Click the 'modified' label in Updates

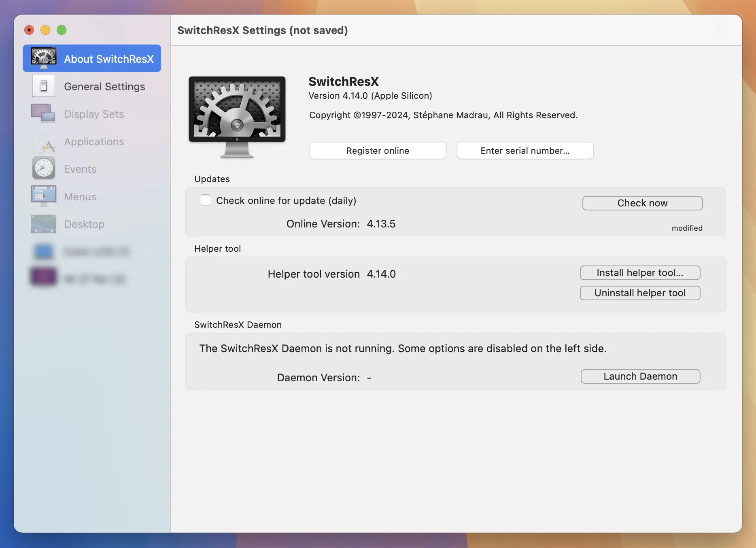pos(687,228)
